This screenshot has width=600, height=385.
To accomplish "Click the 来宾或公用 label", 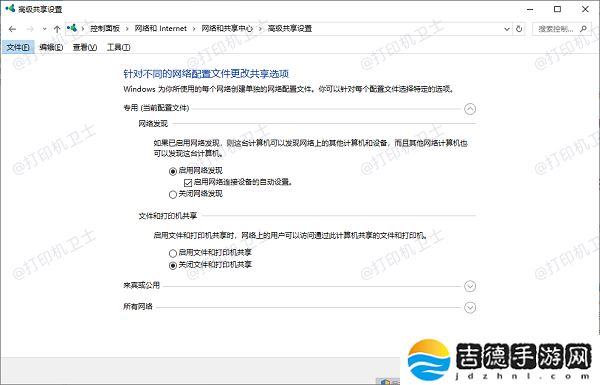I will (x=141, y=285).
